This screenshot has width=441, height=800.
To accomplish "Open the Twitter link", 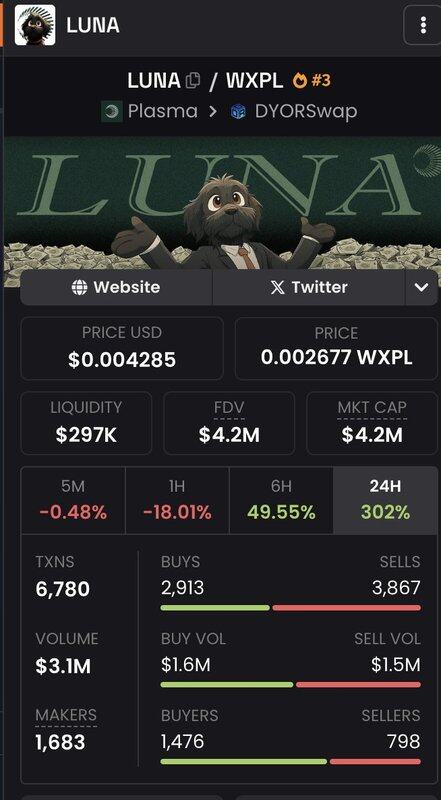I will coord(309,287).
